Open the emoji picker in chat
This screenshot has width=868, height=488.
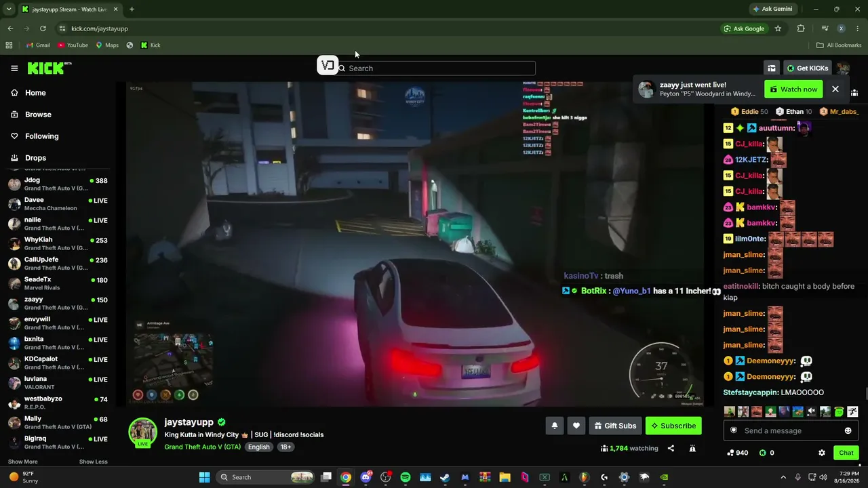tap(848, 430)
